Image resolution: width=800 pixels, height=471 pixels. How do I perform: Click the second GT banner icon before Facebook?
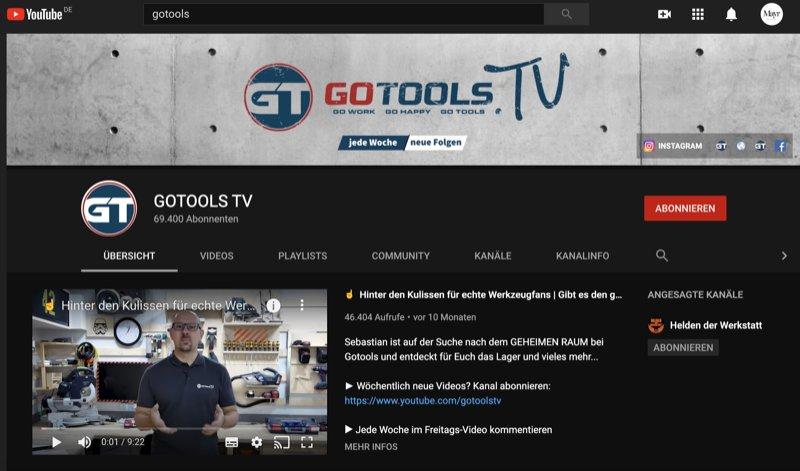(x=760, y=146)
